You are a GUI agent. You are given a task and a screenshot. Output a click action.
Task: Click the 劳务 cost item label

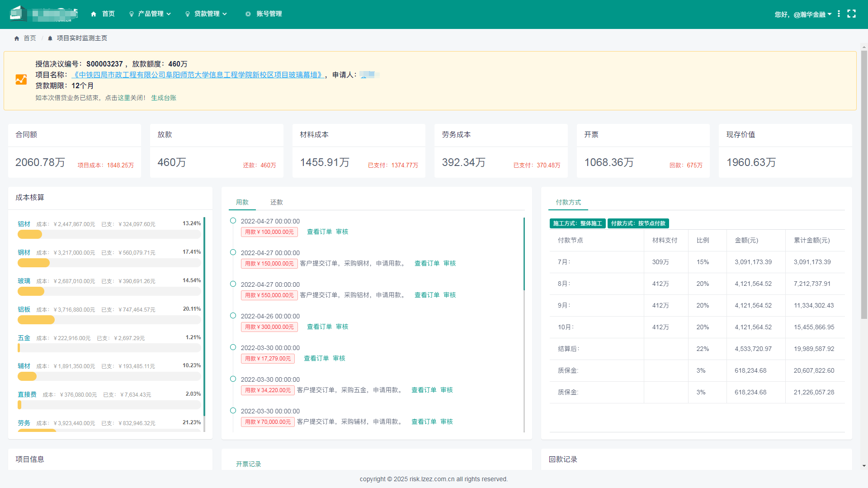24,423
